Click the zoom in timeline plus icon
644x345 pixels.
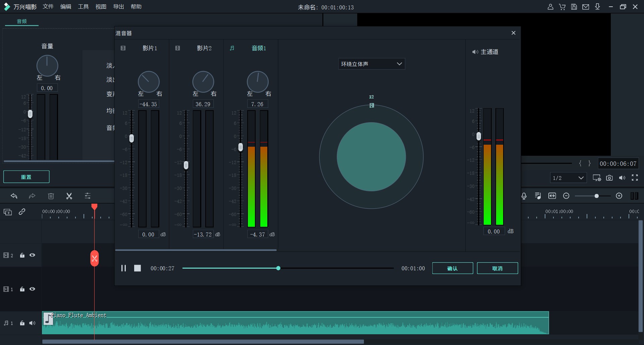(619, 196)
